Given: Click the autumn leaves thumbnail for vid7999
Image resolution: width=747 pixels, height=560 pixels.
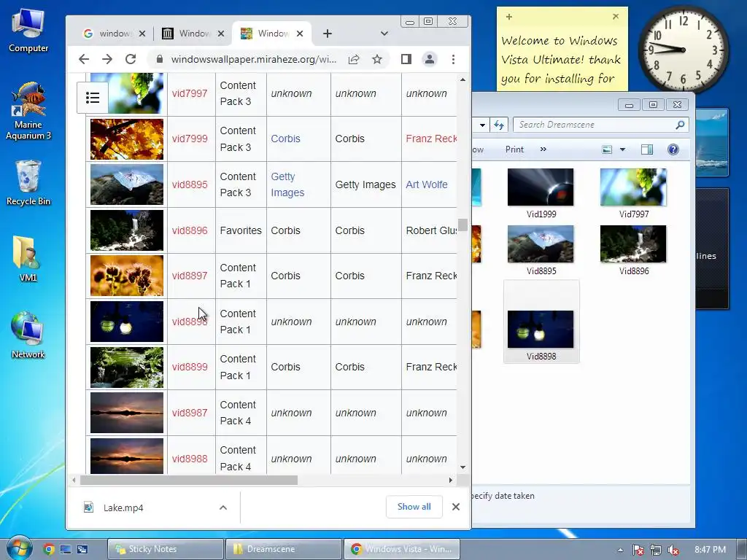Looking at the screenshot, I should coord(127,139).
